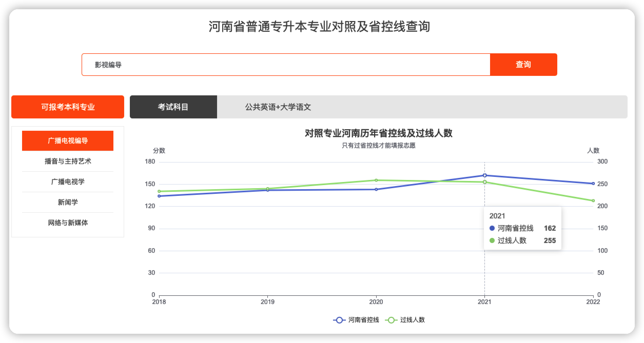Click the 2018 green 过线人数 data point
644x343 pixels.
coord(159,191)
